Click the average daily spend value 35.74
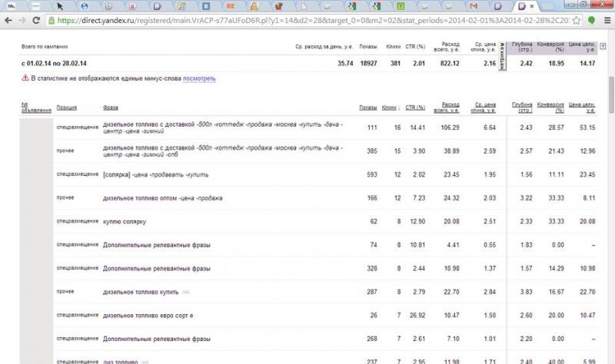The image size is (615, 364). [345, 63]
